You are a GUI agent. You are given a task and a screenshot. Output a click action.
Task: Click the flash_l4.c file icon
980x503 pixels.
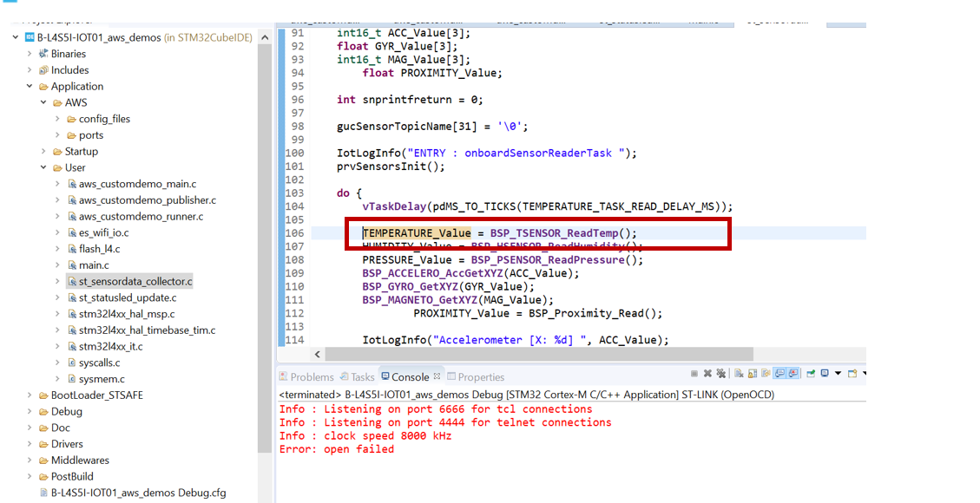72,248
